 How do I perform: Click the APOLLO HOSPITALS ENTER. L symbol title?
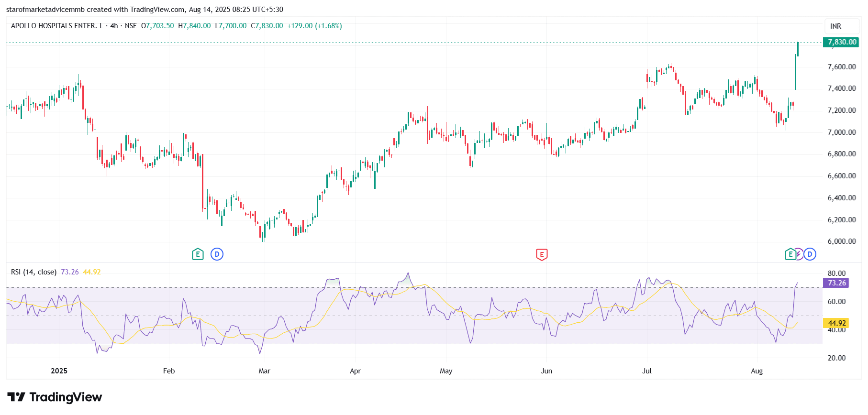click(57, 26)
